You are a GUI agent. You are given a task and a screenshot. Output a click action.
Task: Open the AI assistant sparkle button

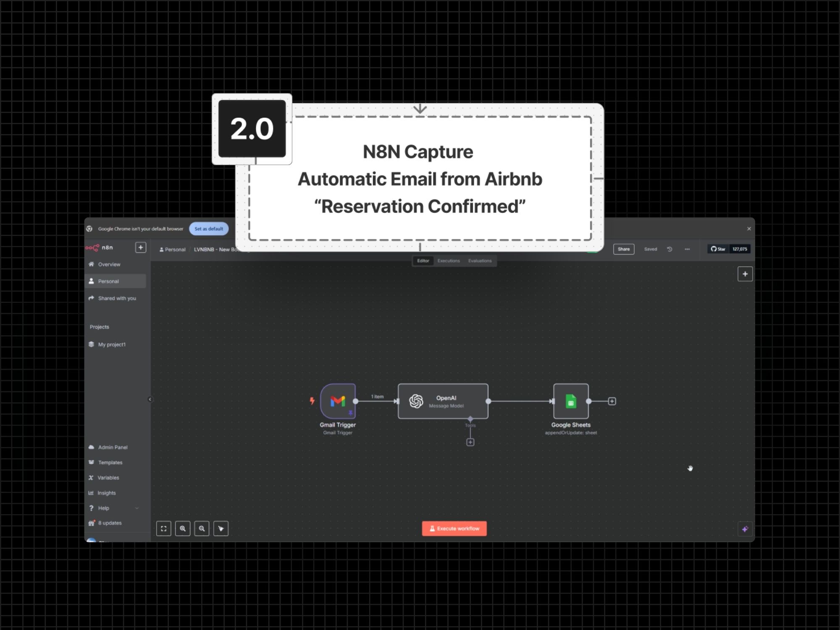coord(745,529)
